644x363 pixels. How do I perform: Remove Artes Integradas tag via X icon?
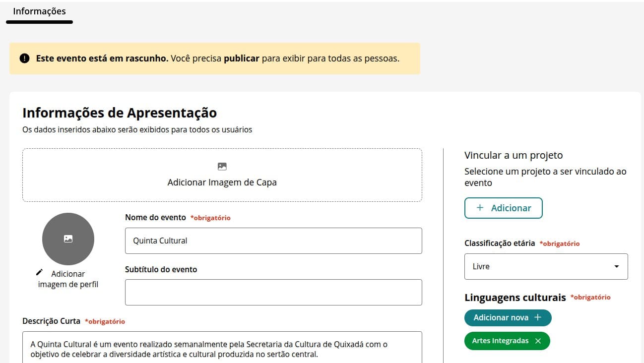pos(538,341)
